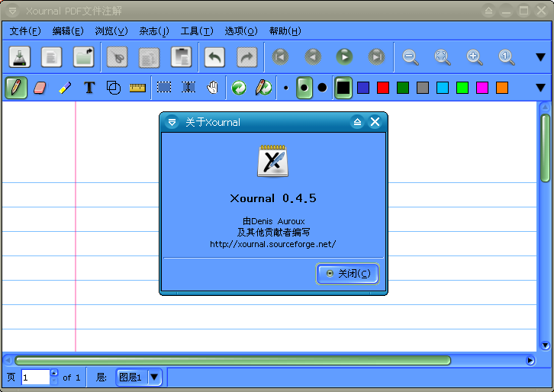
Task: Open the 浏览(V) menu
Action: point(111,31)
